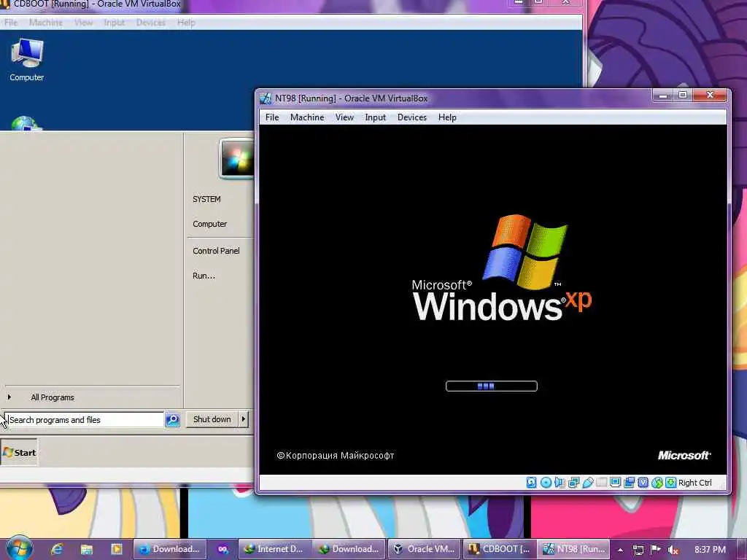
Task: Open SYSTEM entry in the Start menu
Action: pyautogui.click(x=206, y=199)
